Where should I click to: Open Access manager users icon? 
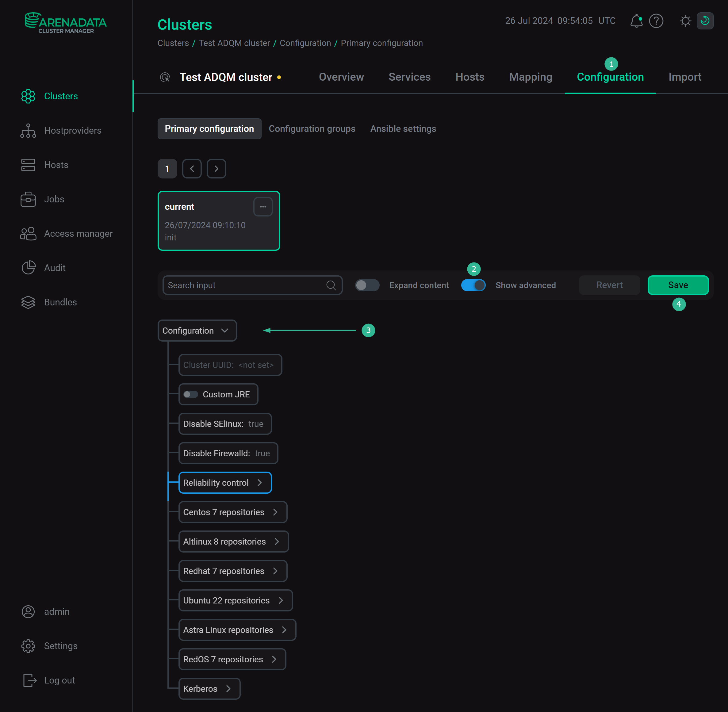click(28, 234)
